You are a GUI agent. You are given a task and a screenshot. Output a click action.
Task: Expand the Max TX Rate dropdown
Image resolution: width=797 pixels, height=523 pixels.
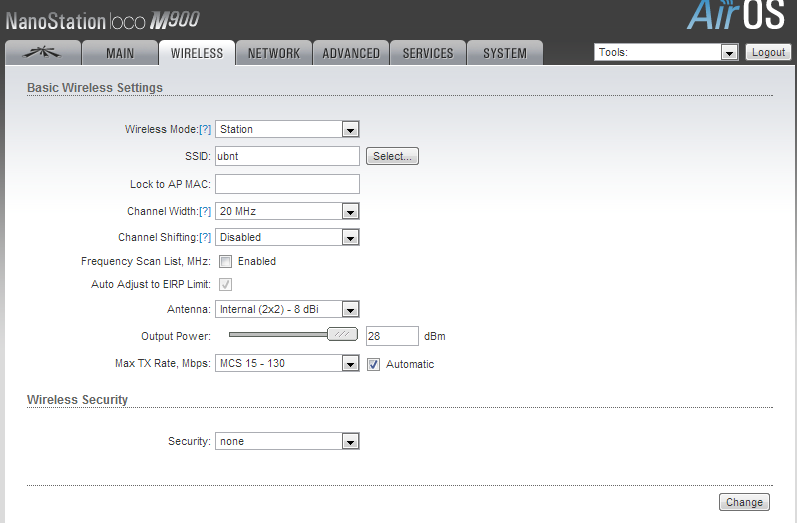pos(287,363)
